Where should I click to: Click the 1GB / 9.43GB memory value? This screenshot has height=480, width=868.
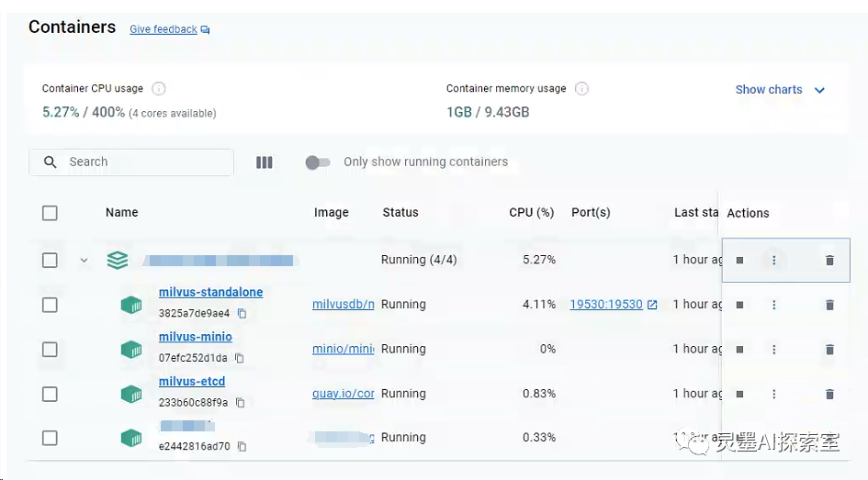488,112
